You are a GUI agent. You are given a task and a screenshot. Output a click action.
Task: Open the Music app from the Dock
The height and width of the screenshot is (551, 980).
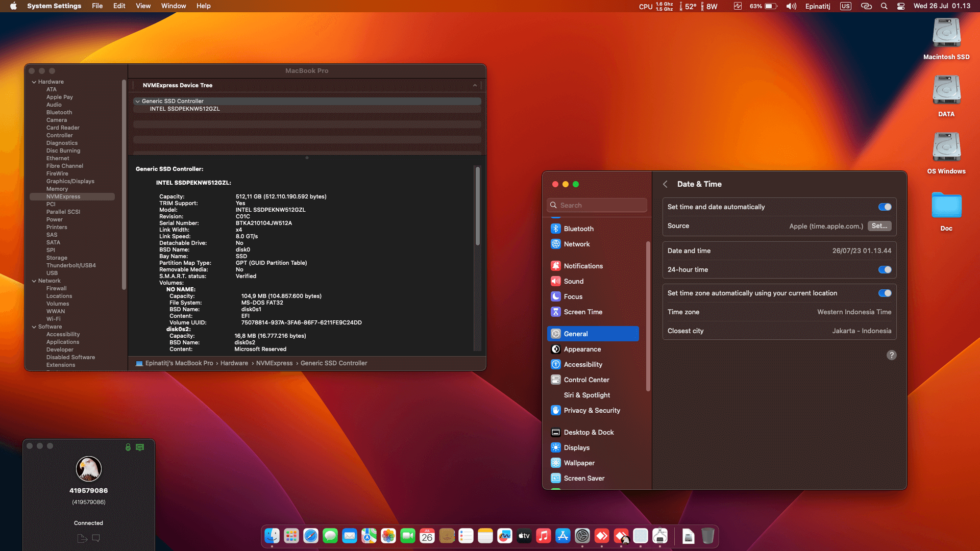[x=543, y=536]
